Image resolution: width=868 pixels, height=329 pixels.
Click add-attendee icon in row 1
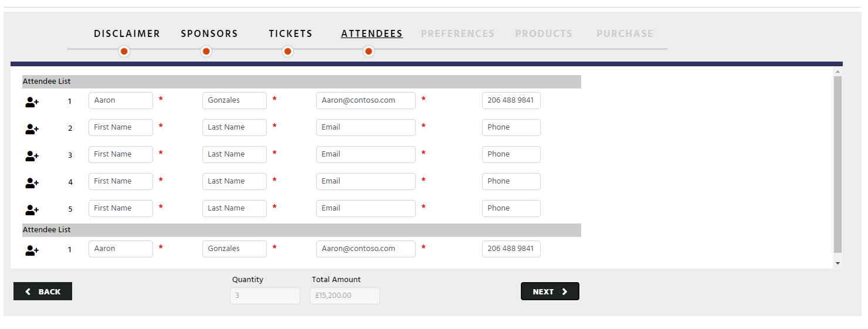click(x=32, y=102)
